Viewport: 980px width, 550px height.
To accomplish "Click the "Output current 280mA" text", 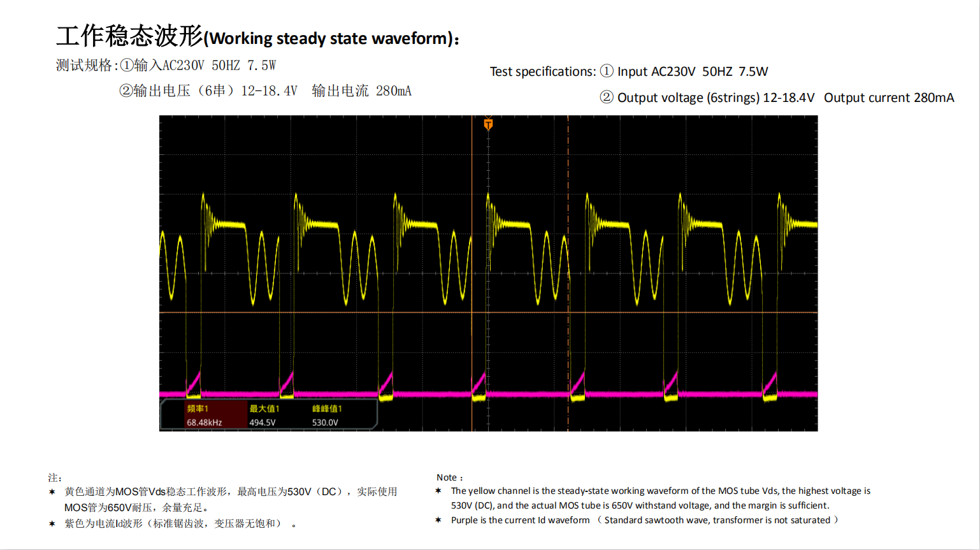I will point(889,98).
